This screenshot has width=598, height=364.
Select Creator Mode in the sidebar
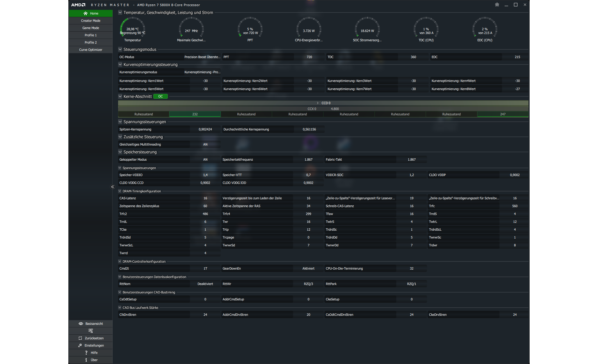point(91,21)
